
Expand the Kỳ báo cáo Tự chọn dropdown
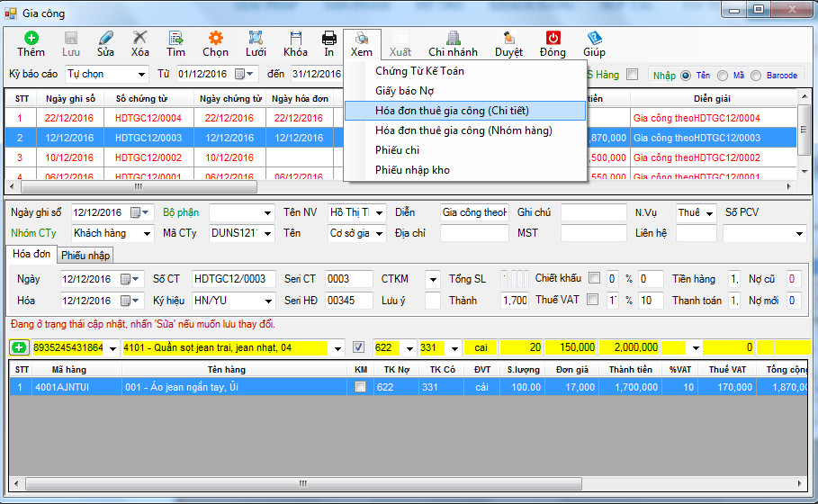[141, 74]
